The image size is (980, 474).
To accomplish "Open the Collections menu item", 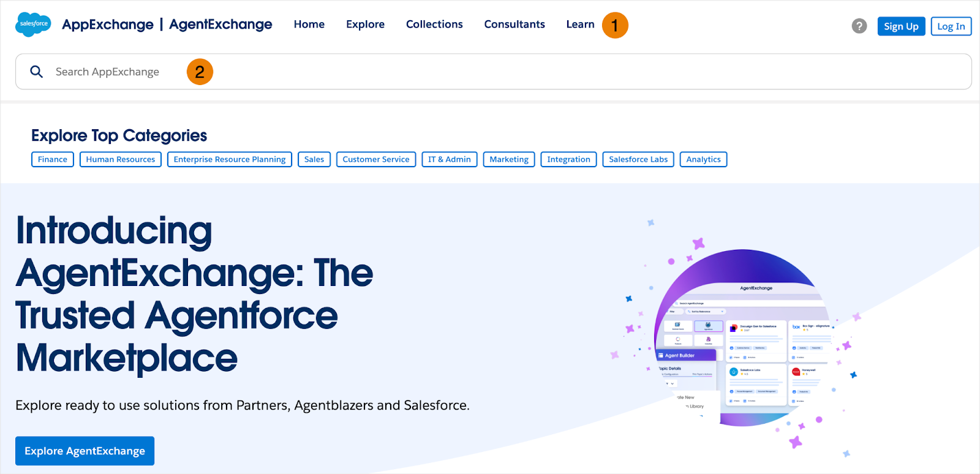I will click(434, 24).
